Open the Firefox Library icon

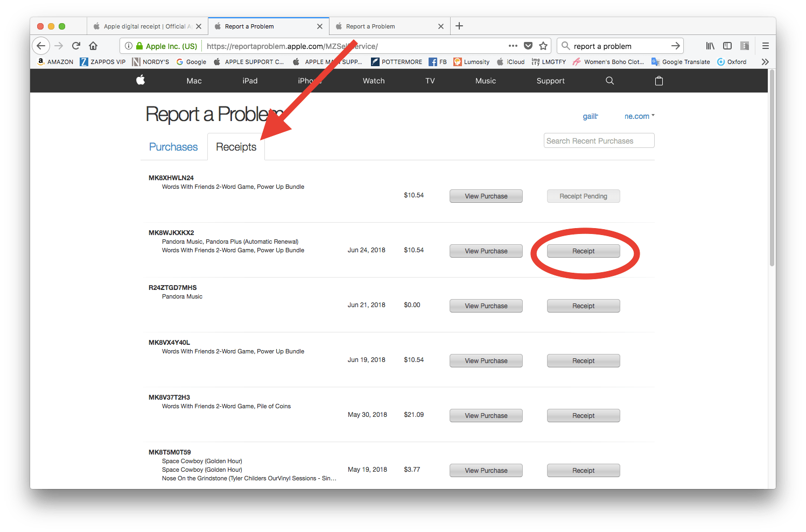click(710, 46)
